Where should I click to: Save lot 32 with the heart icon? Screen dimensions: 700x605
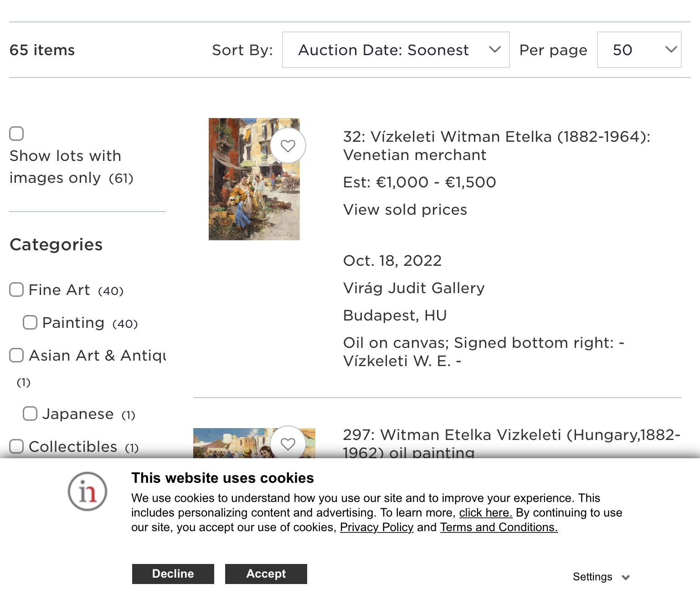pos(288,146)
